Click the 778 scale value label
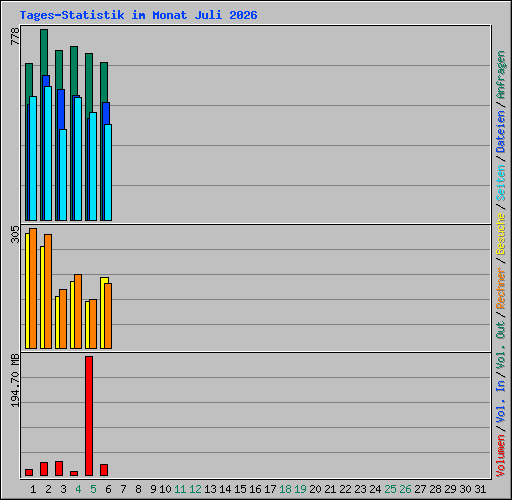512x500 pixels. (x=15, y=36)
